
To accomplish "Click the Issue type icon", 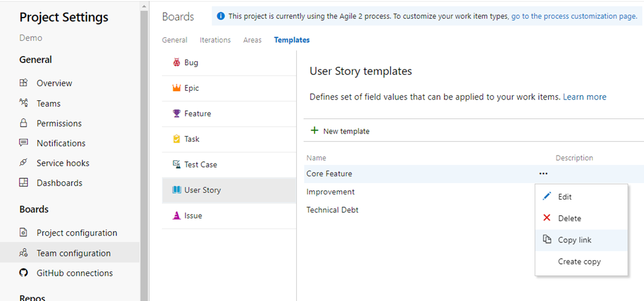I will coord(176,215).
